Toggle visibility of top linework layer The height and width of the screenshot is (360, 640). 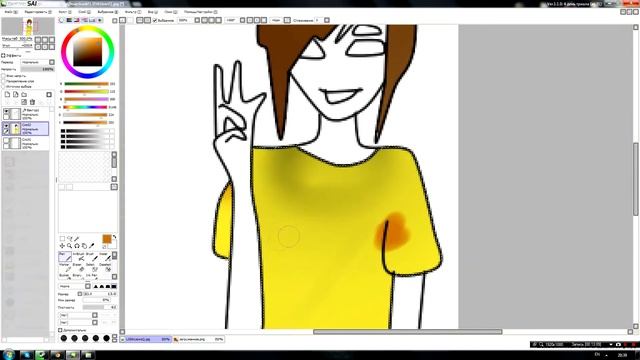tap(6, 111)
